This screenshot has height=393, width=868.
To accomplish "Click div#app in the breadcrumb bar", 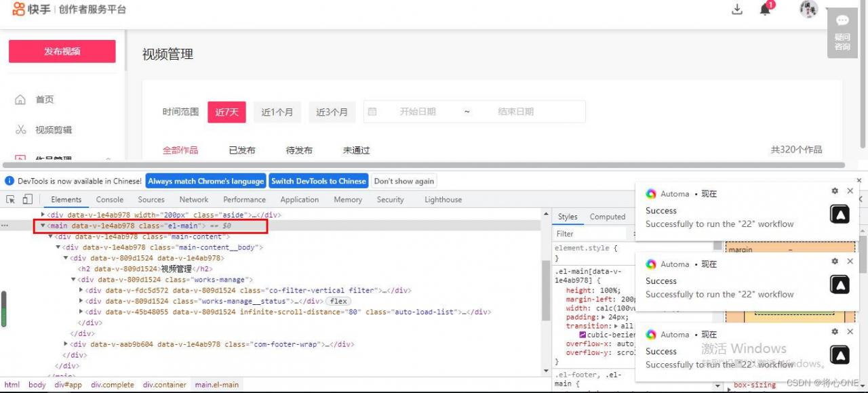I will (68, 385).
